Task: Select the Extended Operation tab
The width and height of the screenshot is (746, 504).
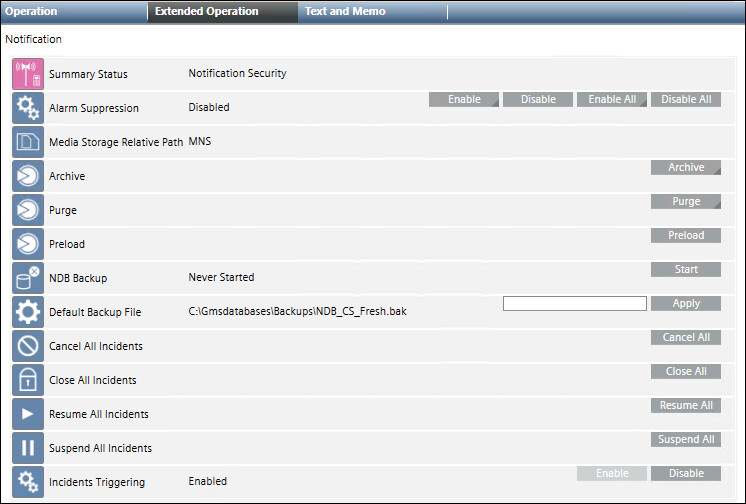Action: [x=207, y=12]
